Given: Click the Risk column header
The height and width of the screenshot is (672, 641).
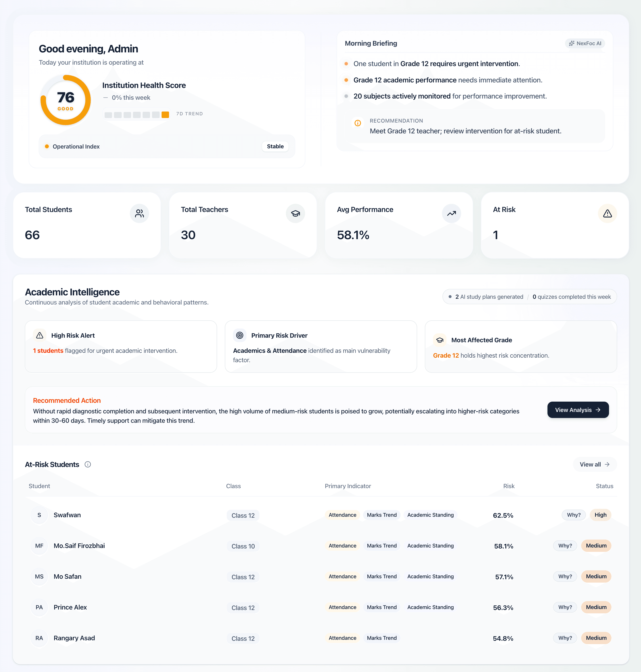Looking at the screenshot, I should (509, 486).
